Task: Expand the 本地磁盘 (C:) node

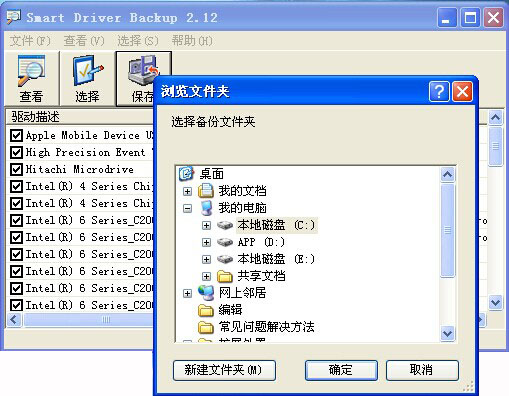Action: click(206, 226)
